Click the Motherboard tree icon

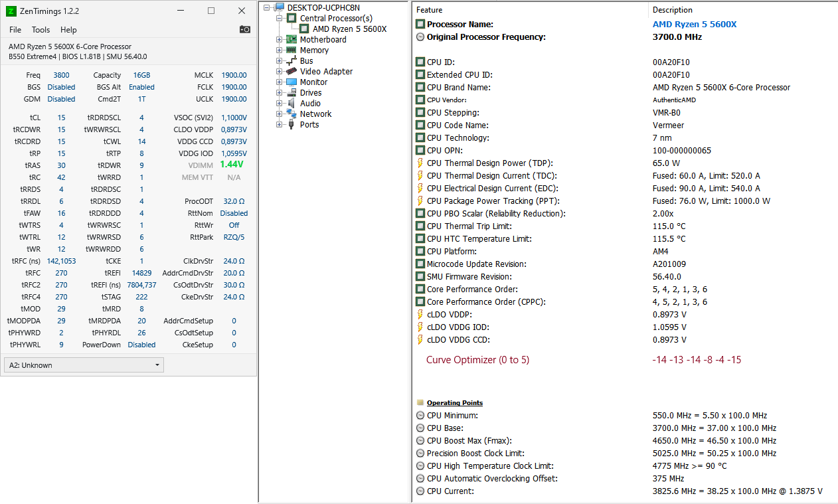tap(292, 39)
